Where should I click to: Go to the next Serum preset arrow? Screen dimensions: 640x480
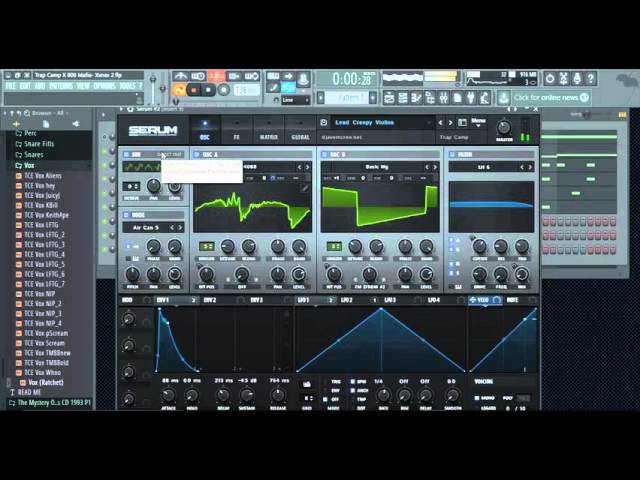coord(450,122)
